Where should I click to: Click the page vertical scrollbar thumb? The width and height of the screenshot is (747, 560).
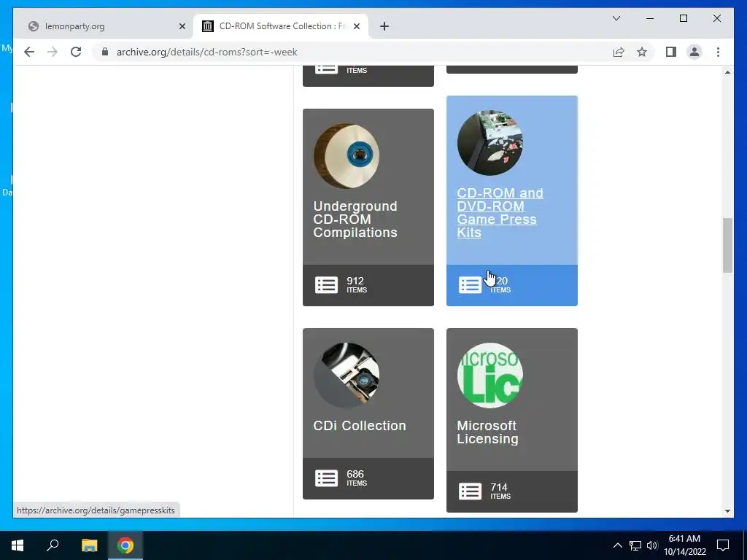click(727, 245)
